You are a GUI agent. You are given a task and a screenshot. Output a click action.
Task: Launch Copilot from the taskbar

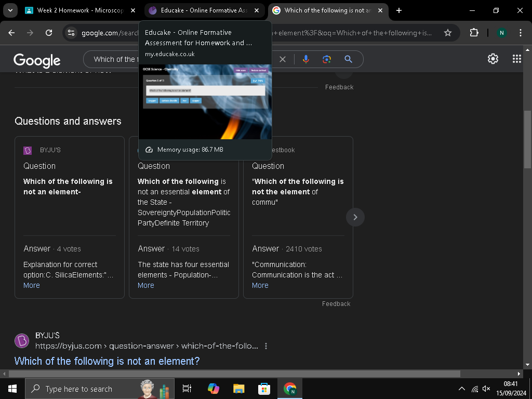214,389
